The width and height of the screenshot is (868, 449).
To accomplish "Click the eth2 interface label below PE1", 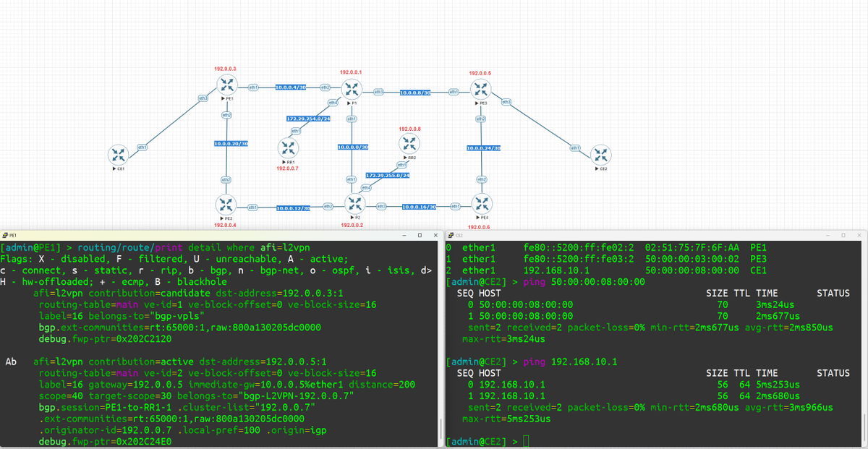I will coord(226,114).
